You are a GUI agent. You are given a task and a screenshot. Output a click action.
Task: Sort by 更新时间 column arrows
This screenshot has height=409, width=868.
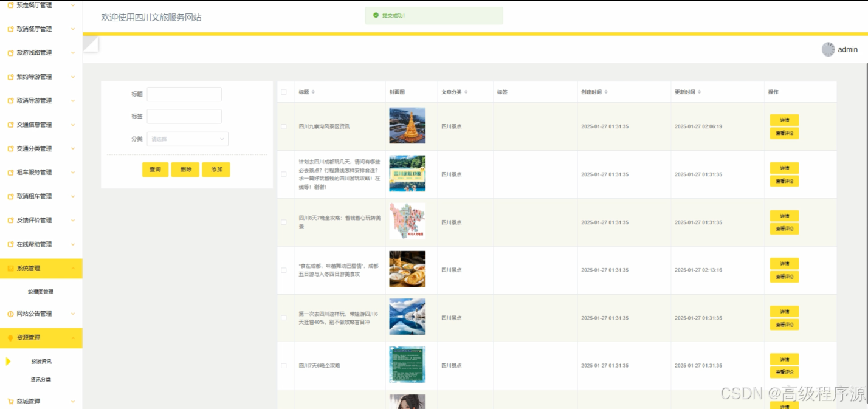(699, 92)
